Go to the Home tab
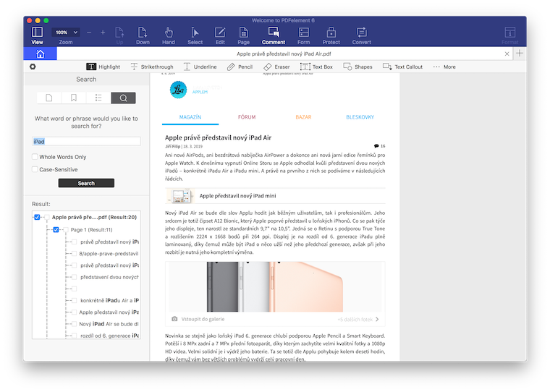The width and height of the screenshot is (550, 392). coord(40,54)
